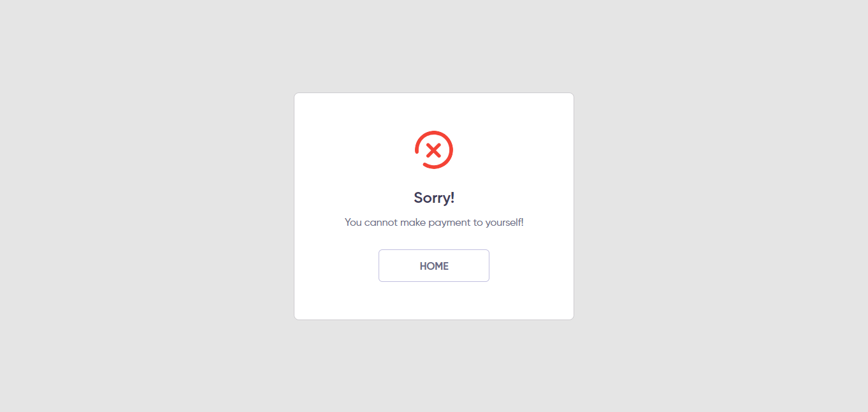Click the red cross inside the circle
The width and height of the screenshot is (868, 412).
tap(434, 151)
